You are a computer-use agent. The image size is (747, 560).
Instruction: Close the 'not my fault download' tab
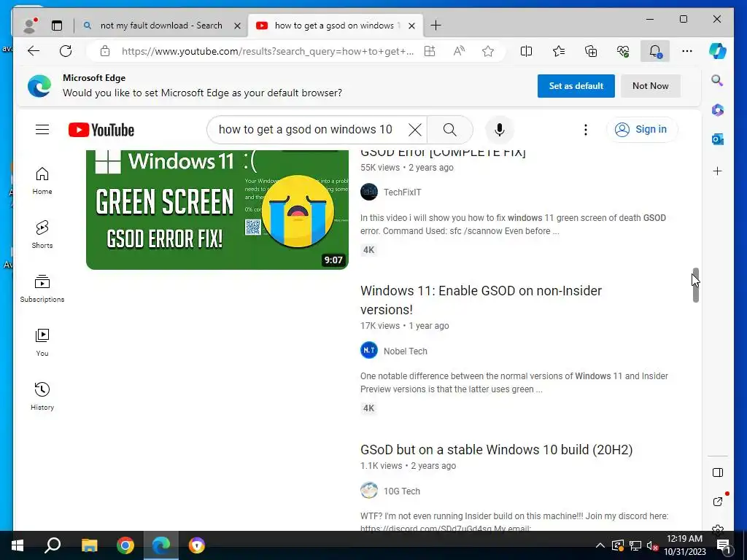[237, 26]
